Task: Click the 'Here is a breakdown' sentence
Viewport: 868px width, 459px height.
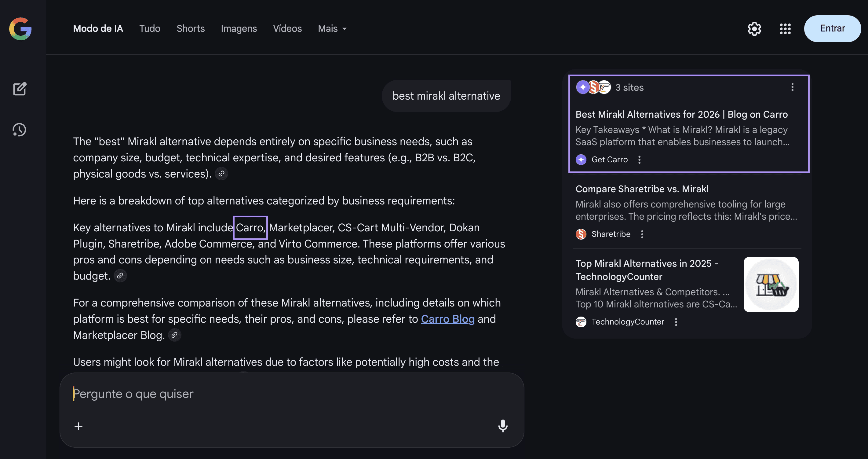Action: click(264, 201)
